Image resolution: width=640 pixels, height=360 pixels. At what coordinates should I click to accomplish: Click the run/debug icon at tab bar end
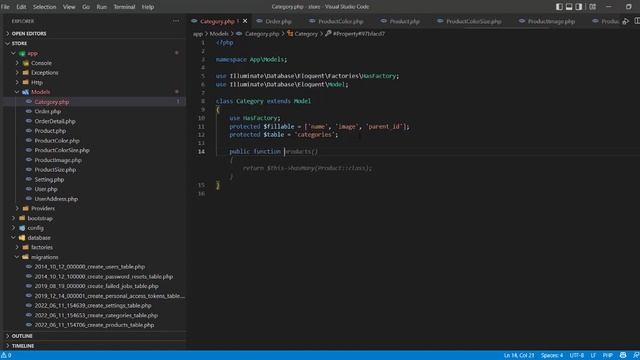click(x=626, y=21)
